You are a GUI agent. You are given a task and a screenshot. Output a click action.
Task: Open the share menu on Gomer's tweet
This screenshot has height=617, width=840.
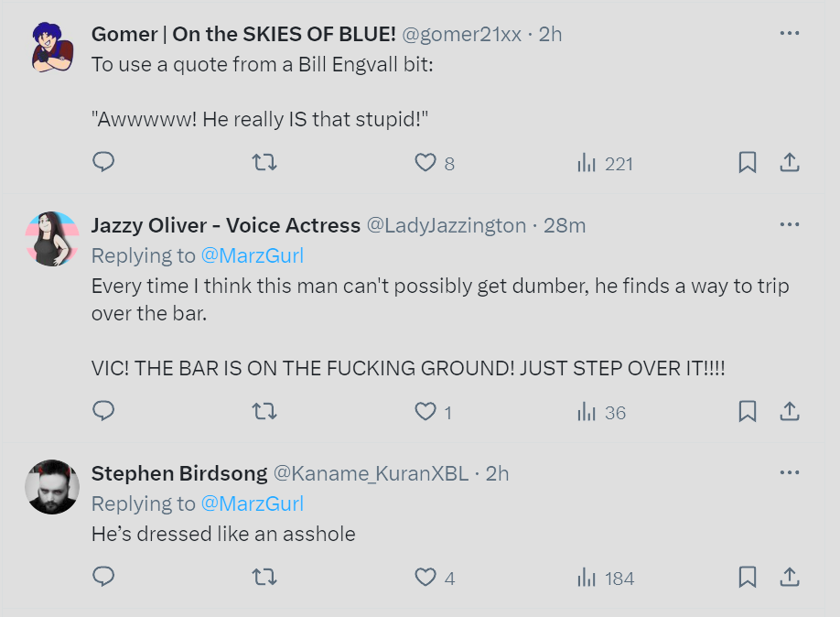point(789,163)
